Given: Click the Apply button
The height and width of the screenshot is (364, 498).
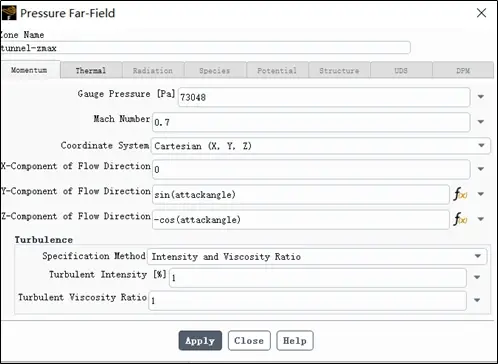Looking at the screenshot, I should tap(200, 341).
